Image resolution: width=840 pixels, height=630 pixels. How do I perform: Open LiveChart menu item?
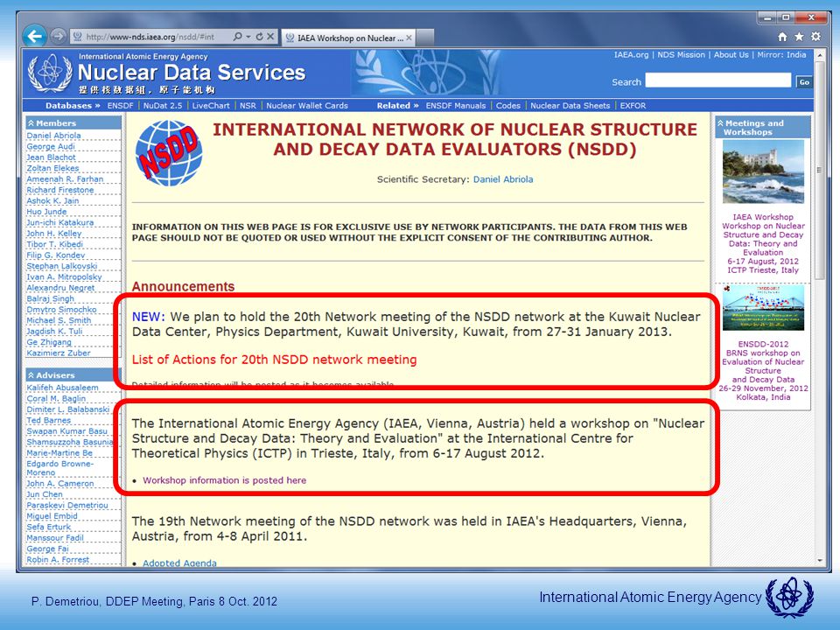click(x=211, y=106)
